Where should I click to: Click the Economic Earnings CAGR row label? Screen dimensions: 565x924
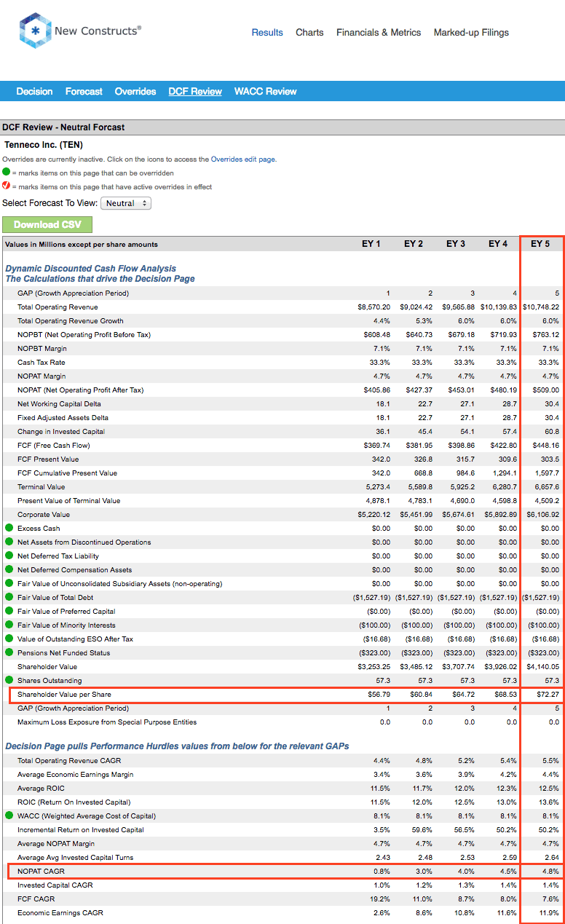click(x=60, y=912)
